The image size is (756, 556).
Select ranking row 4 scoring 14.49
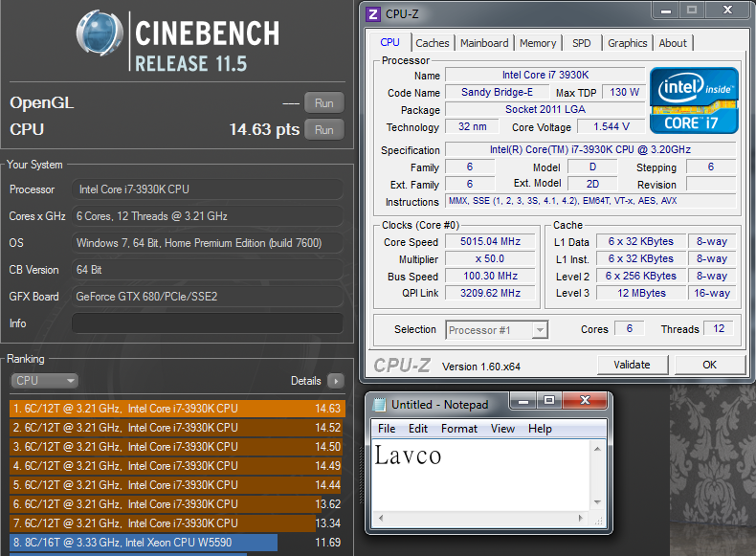pos(177,466)
